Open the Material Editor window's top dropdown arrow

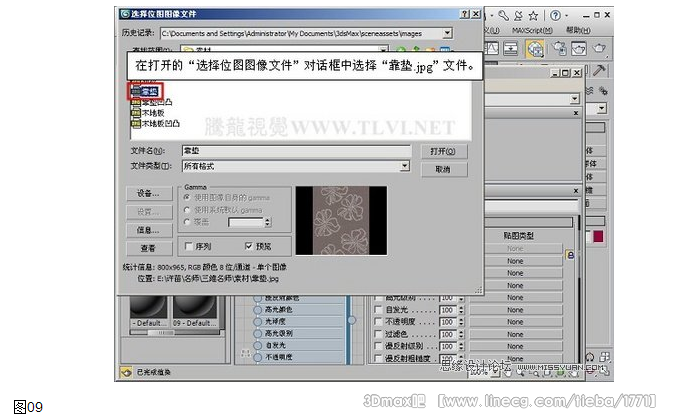[x=575, y=99]
